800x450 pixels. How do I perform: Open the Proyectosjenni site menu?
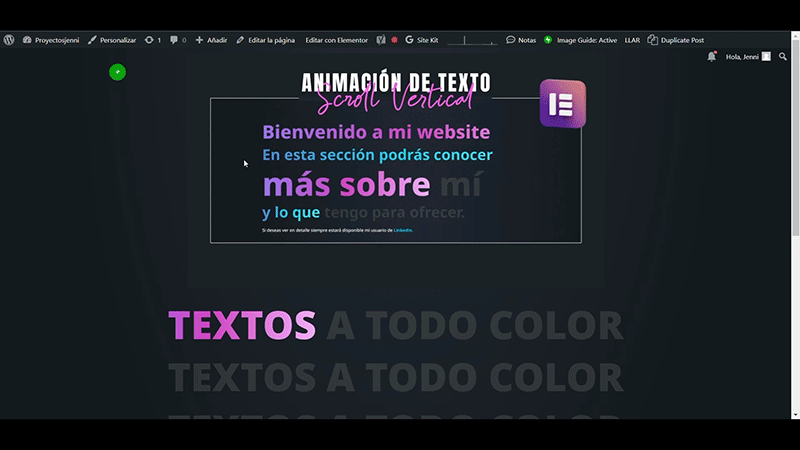(51, 40)
